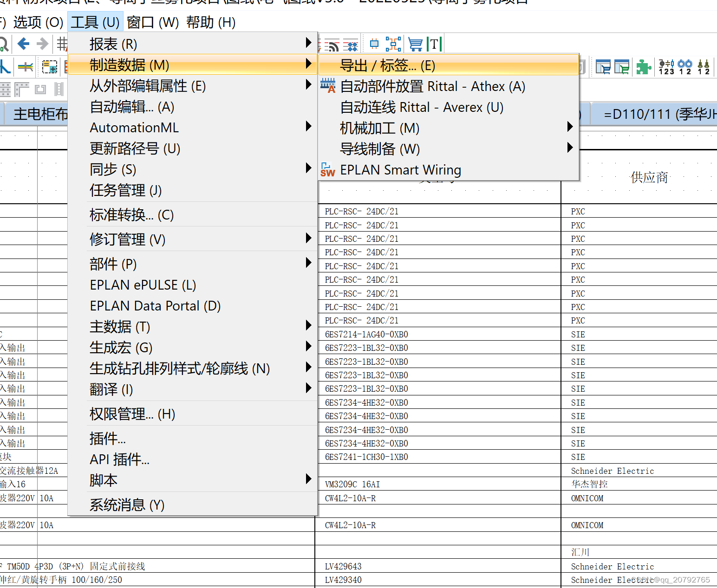Viewport: 717px width, 588px height.
Task: Click the wireless signal lines toolbar icon
Action: [x=332, y=45]
